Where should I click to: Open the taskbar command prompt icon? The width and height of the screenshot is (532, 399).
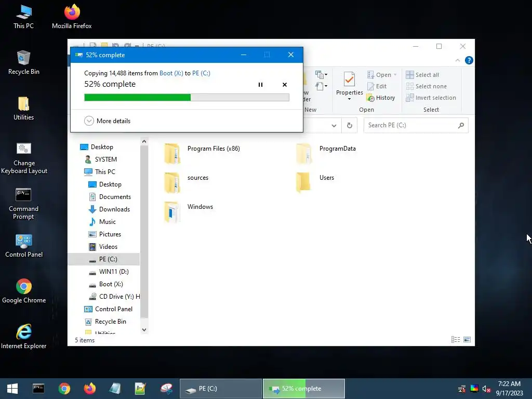pos(38,389)
